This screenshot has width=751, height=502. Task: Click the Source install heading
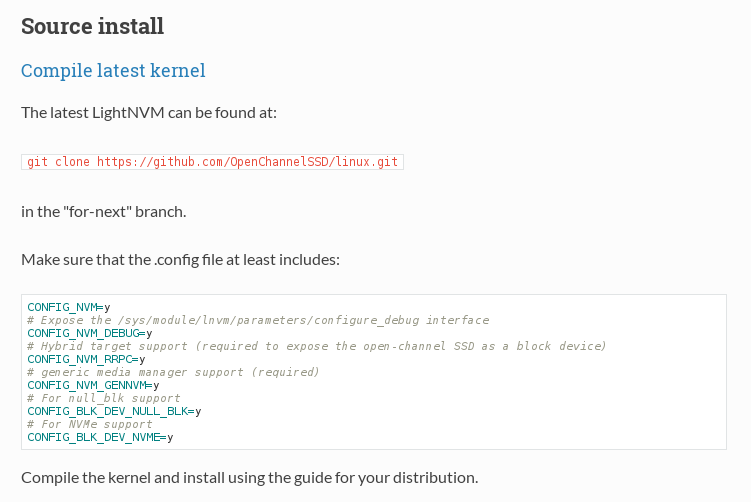pyautogui.click(x=92, y=26)
